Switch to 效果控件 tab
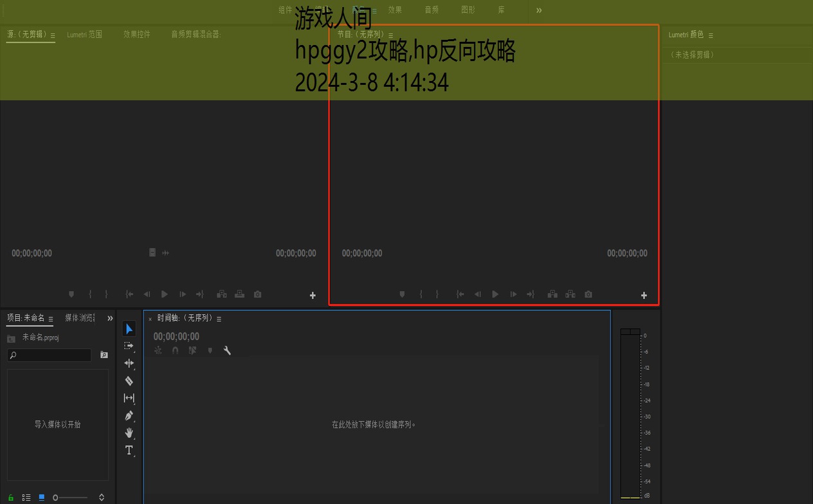The image size is (813, 504). tap(137, 35)
